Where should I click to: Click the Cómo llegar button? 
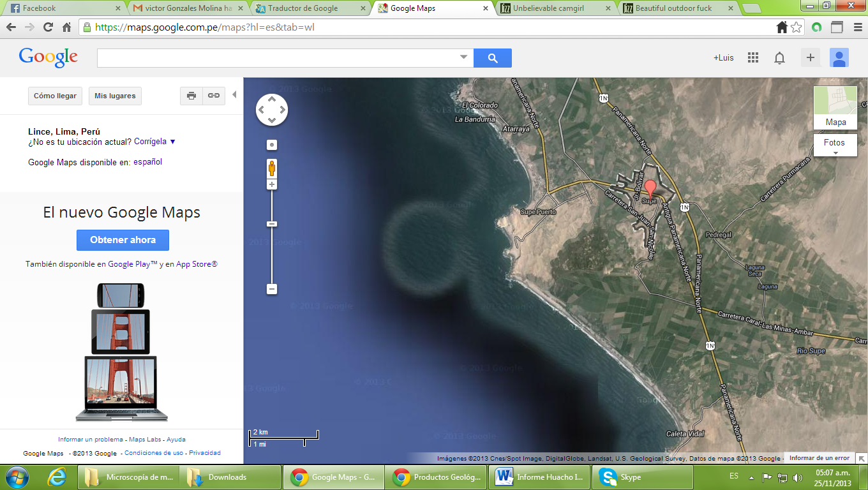click(x=55, y=96)
